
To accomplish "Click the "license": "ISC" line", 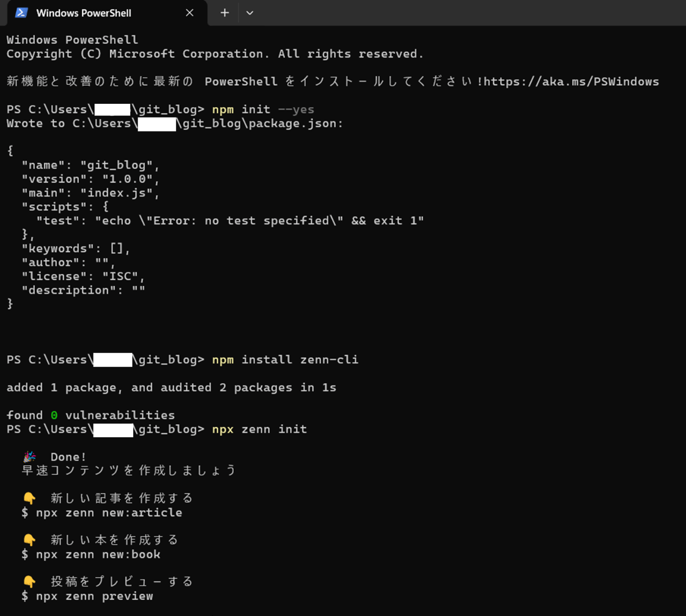I will pyautogui.click(x=83, y=276).
